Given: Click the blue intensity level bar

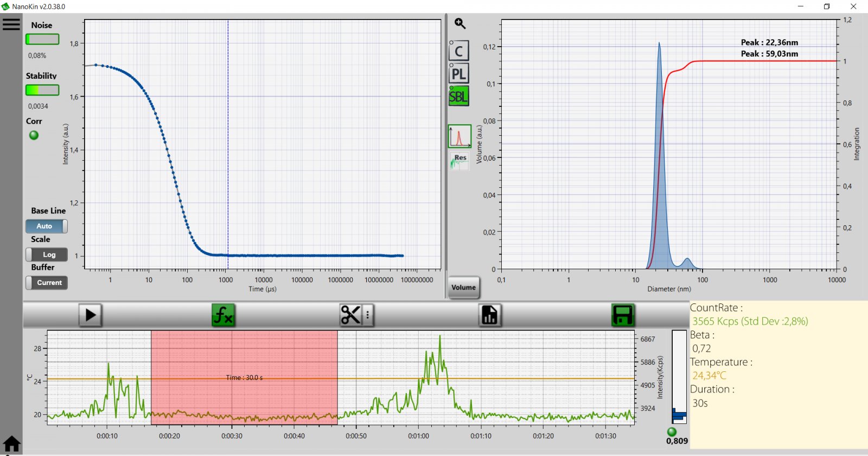Looking at the screenshot, I should (679, 416).
